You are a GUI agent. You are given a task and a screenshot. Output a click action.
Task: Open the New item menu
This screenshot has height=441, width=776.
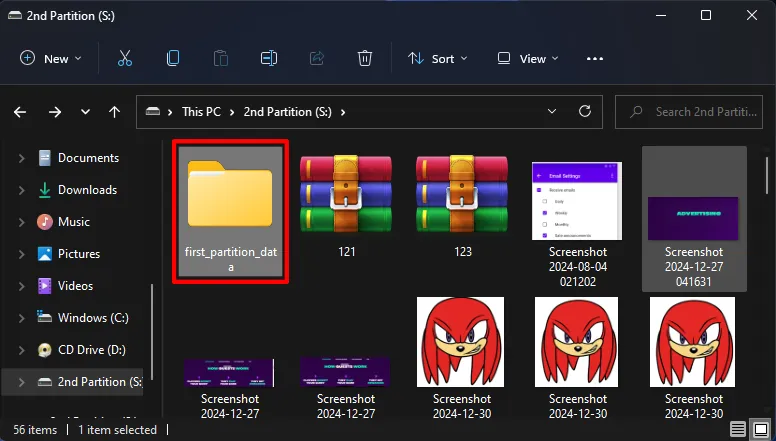(x=50, y=58)
